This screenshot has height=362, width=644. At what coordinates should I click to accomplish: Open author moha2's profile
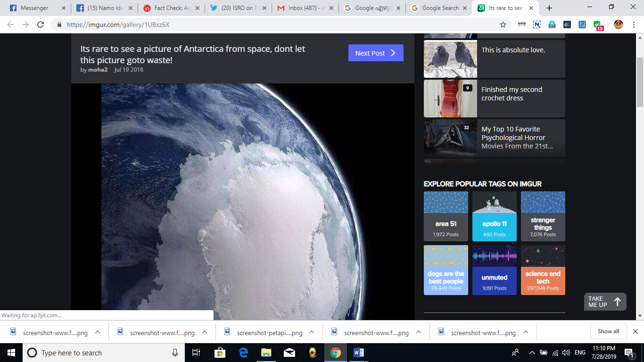pos(98,70)
